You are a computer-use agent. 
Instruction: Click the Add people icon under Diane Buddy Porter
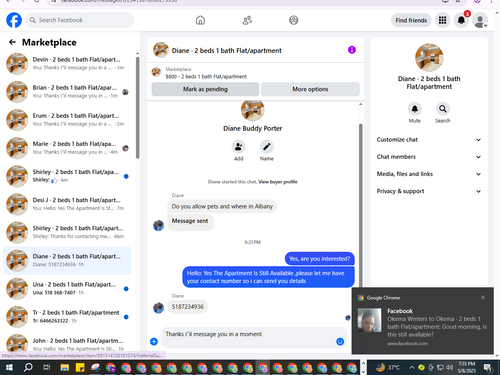(x=239, y=147)
